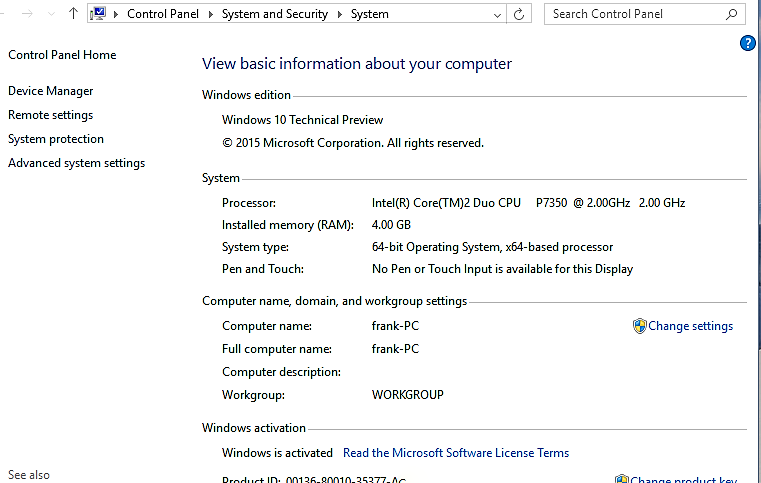Image resolution: width=761 pixels, height=483 pixels.
Task: Open Device Manager
Action: point(50,91)
